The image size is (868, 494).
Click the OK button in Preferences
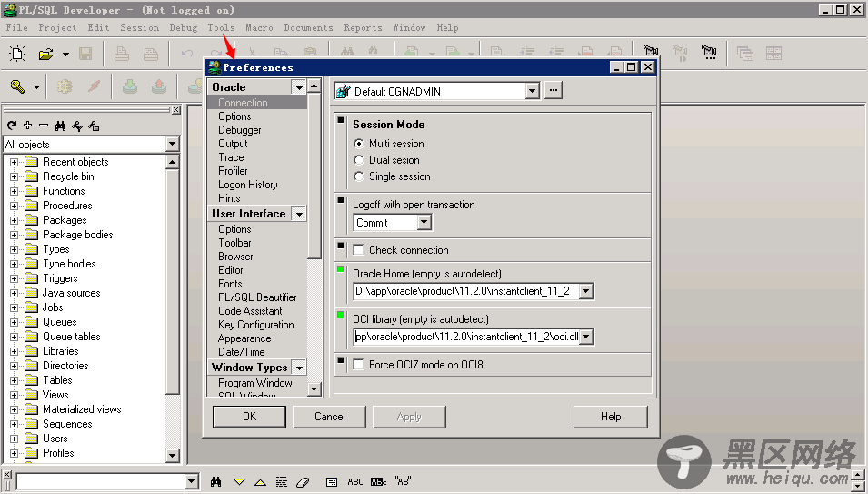(249, 417)
